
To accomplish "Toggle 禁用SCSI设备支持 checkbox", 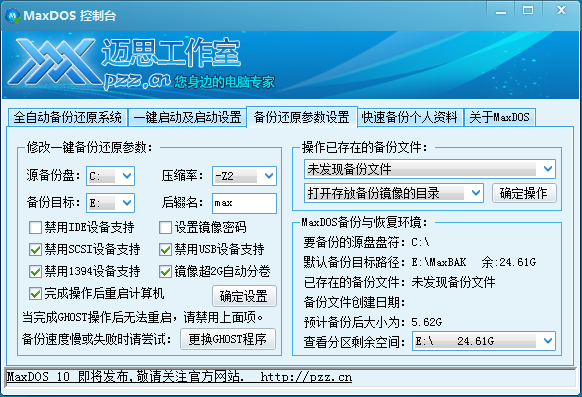I will 35,249.
